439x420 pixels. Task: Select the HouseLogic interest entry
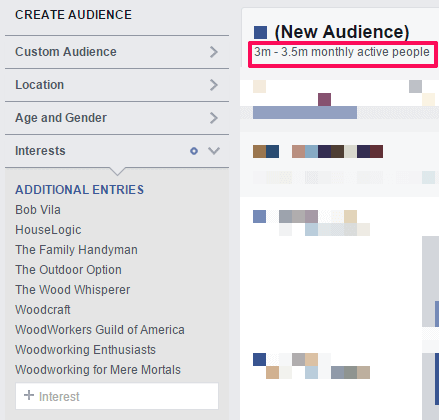48,230
